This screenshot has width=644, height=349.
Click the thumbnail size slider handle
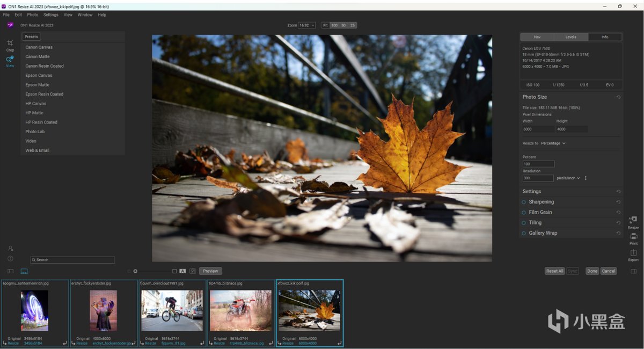pos(135,271)
